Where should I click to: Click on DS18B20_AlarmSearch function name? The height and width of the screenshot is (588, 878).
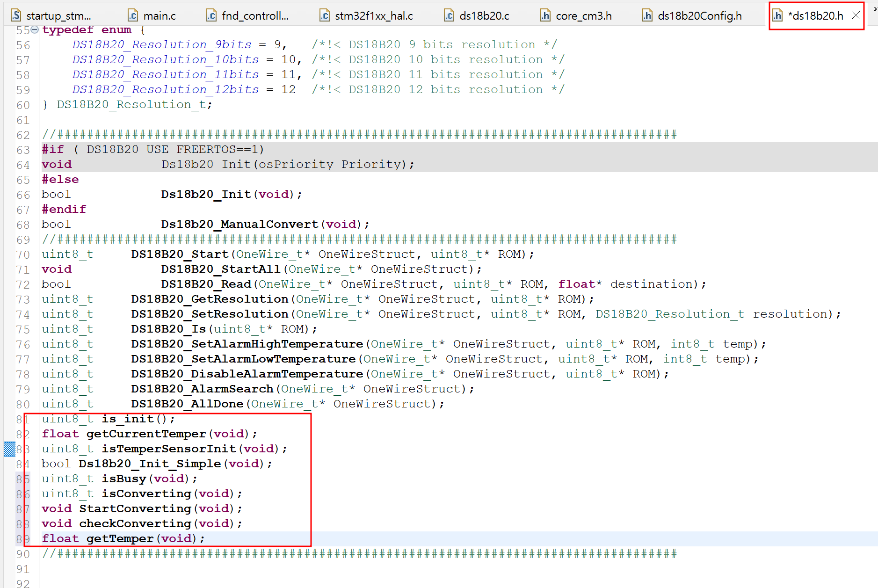(x=202, y=389)
